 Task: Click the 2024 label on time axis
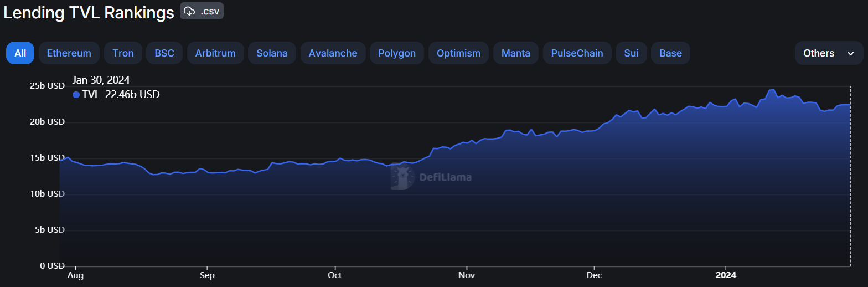point(726,275)
